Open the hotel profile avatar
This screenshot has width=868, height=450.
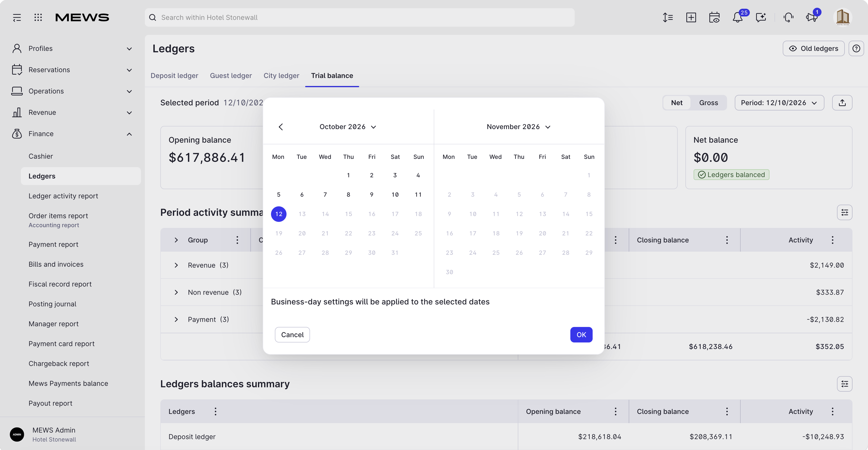click(843, 17)
